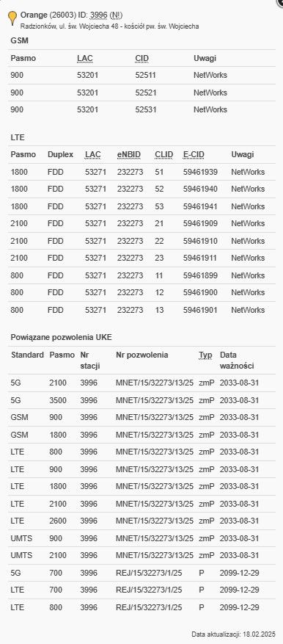Viewport: 283px width, 644px height.
Task: Click the yellow map pin icon
Action: click(12, 18)
